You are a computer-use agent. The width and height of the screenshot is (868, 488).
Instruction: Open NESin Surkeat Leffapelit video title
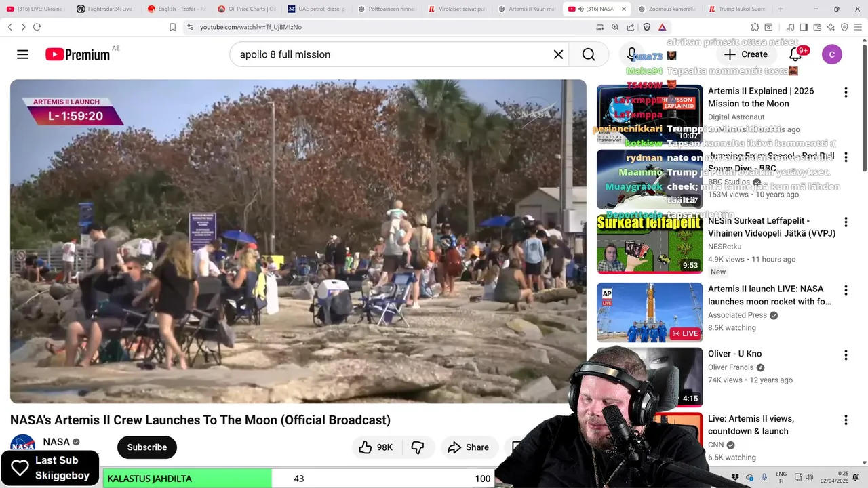tap(772, 226)
